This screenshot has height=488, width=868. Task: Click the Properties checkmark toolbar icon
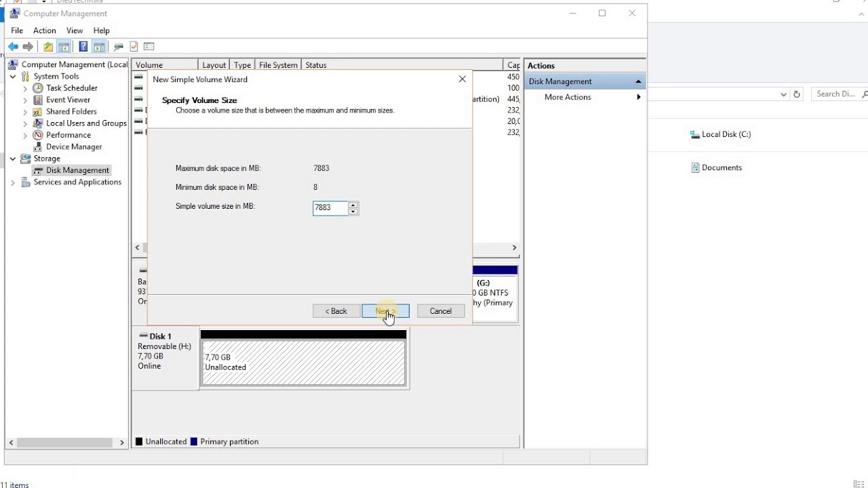click(134, 47)
